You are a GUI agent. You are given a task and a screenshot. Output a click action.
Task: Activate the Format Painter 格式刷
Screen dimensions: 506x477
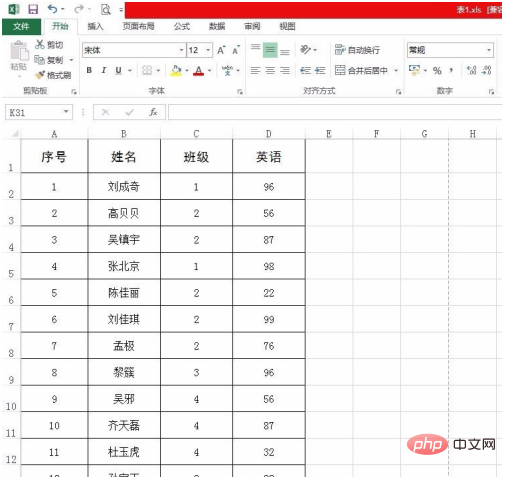pyautogui.click(x=53, y=75)
